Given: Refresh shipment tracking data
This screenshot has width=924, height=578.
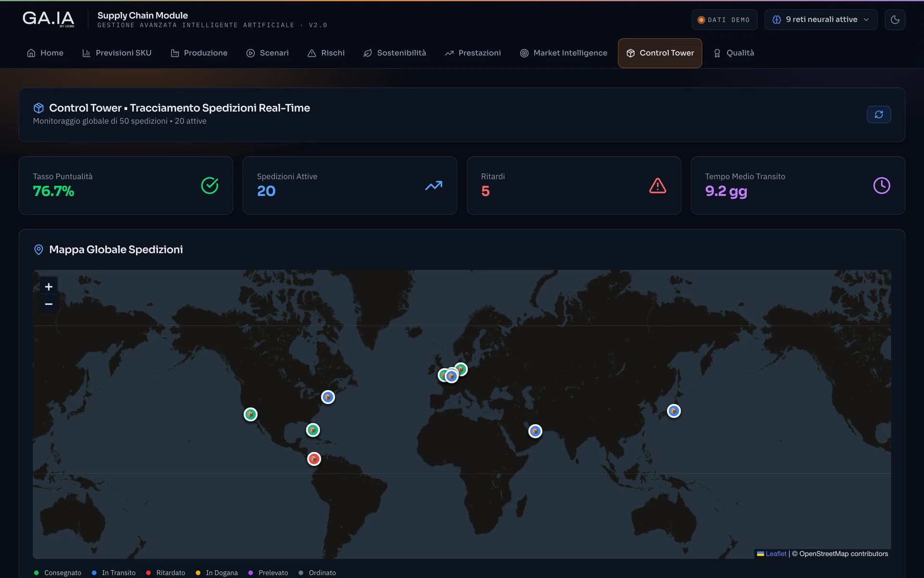Looking at the screenshot, I should coord(879,115).
